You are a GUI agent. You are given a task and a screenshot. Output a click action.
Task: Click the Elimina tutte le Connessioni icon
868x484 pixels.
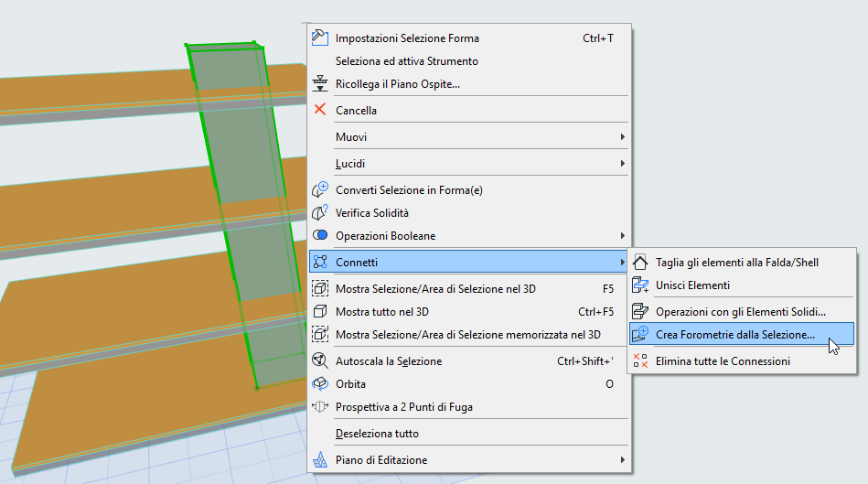point(640,360)
